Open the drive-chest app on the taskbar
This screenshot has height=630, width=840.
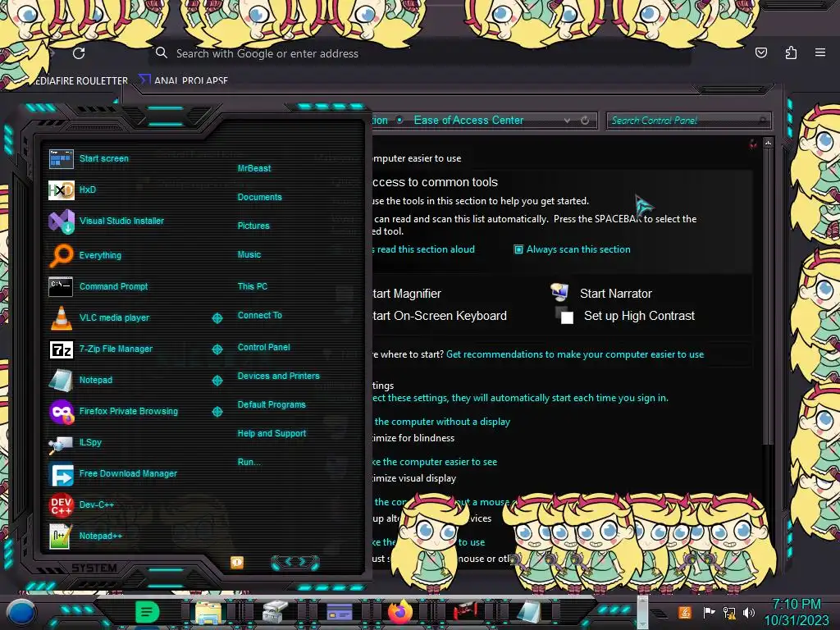[275, 612]
